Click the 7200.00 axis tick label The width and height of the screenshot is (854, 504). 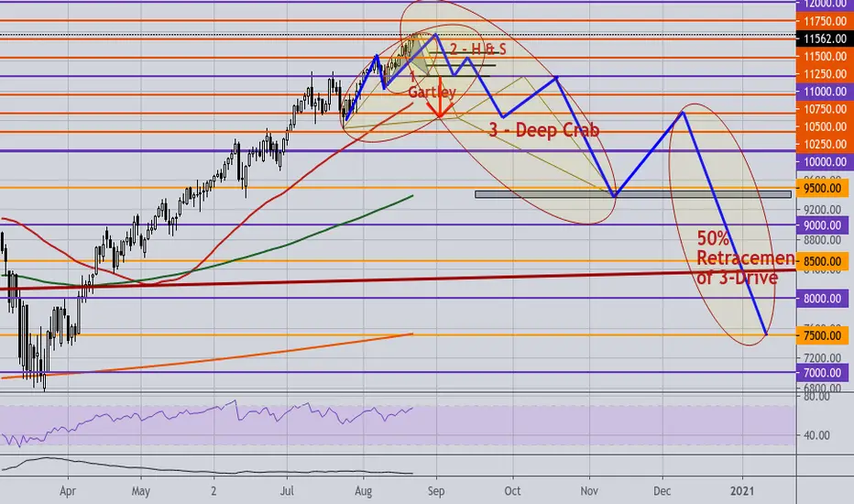pos(823,358)
